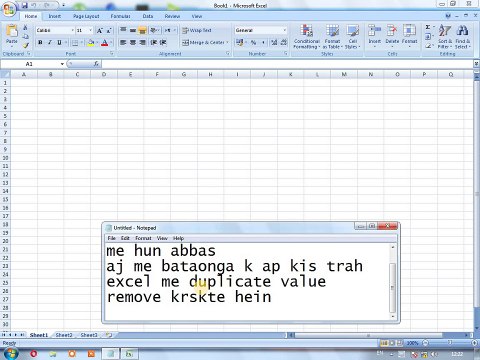Open Find & Select dropdown
The width and height of the screenshot is (480, 360).
tap(463, 37)
